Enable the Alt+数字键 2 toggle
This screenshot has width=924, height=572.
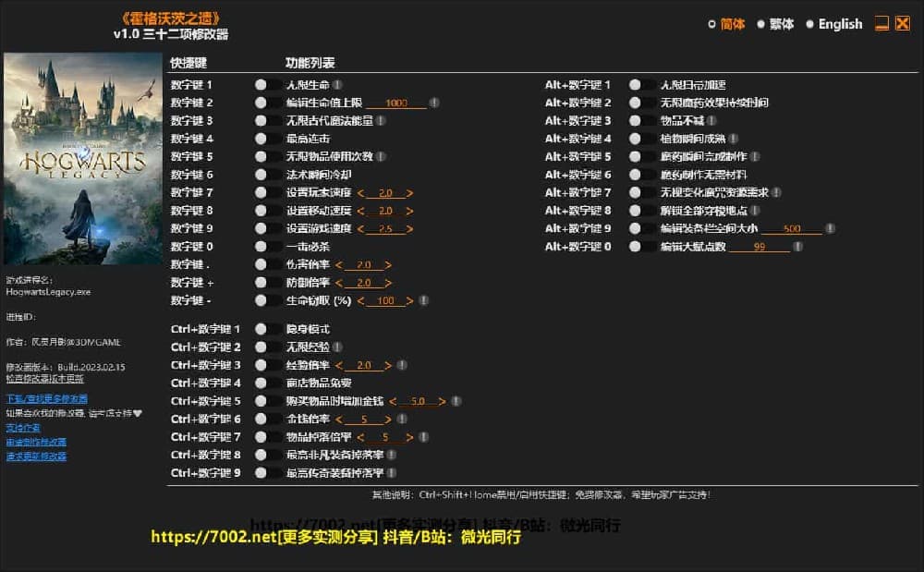[x=641, y=103]
